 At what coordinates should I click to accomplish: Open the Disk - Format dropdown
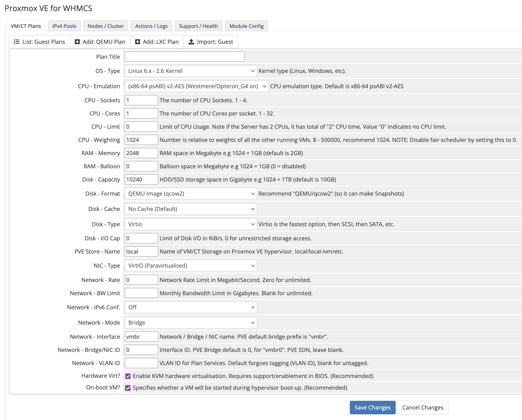tap(191, 194)
